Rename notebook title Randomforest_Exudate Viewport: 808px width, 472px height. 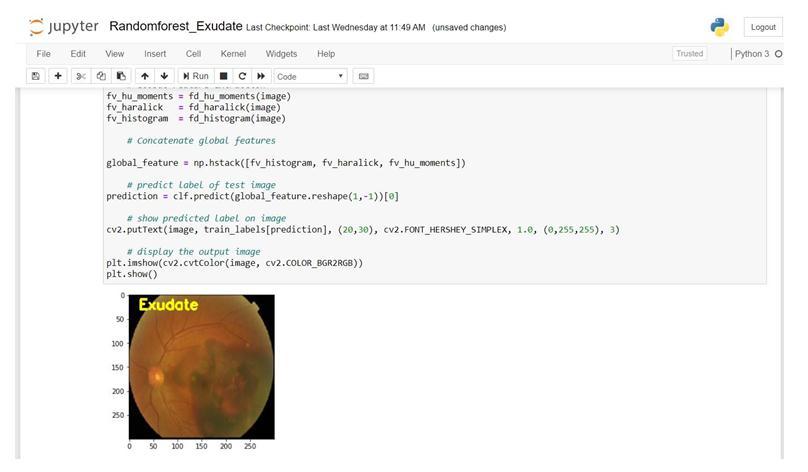pyautogui.click(x=176, y=26)
